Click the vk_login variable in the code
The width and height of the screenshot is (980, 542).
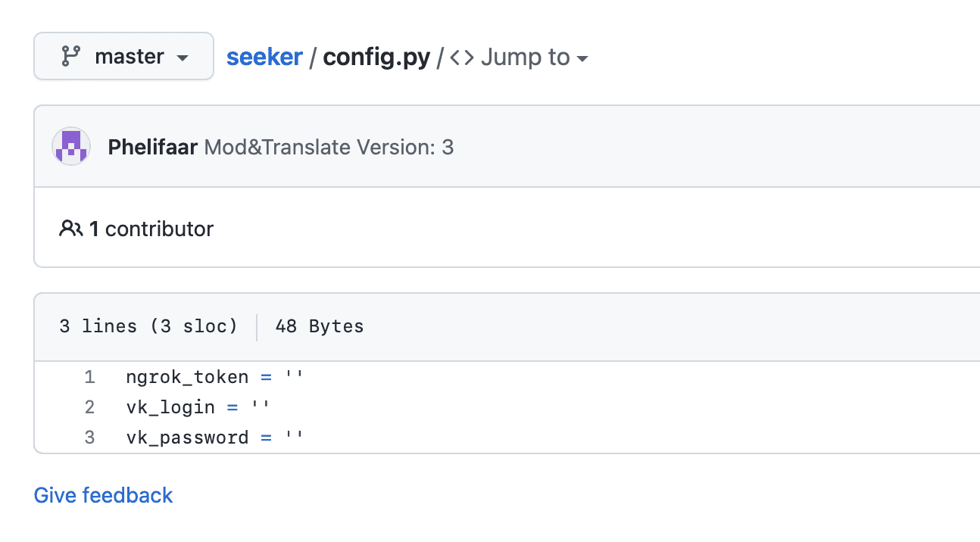pyautogui.click(x=170, y=407)
